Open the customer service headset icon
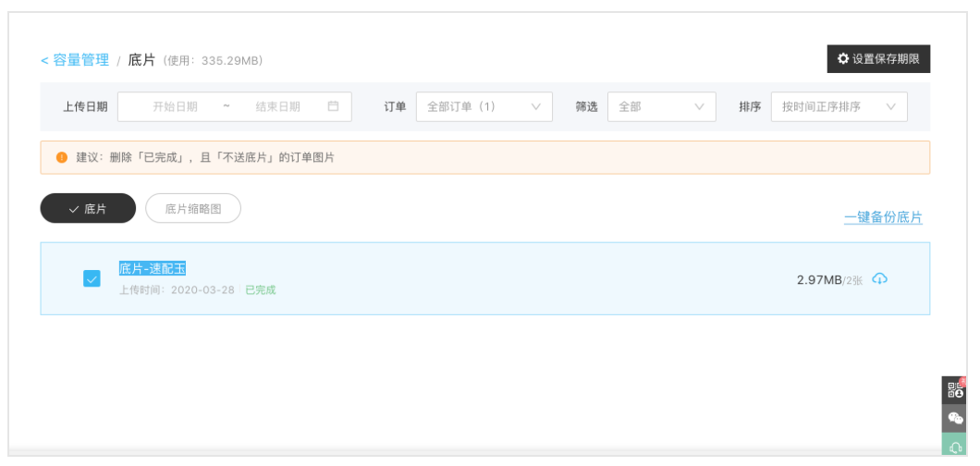This screenshot has width=980, height=466. 956,447
